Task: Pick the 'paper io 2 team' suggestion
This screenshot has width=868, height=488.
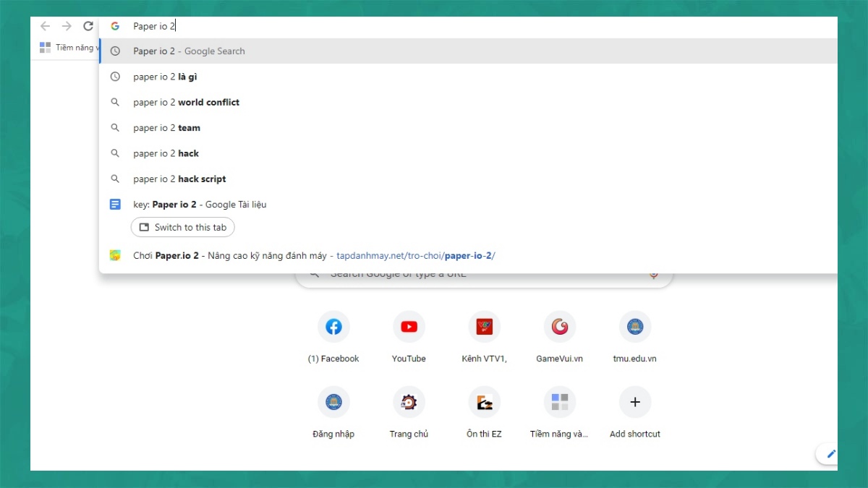Action: click(x=166, y=128)
